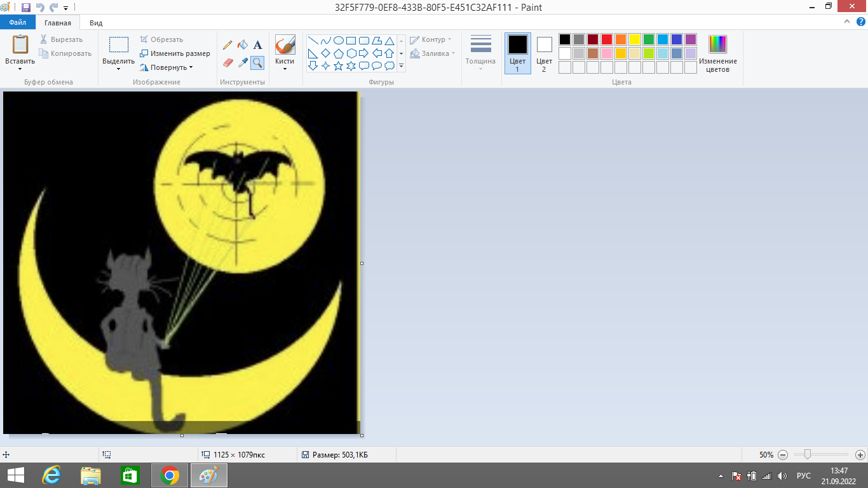Select the Color picker eyedropper tool
This screenshot has width=868, height=488.
(242, 62)
